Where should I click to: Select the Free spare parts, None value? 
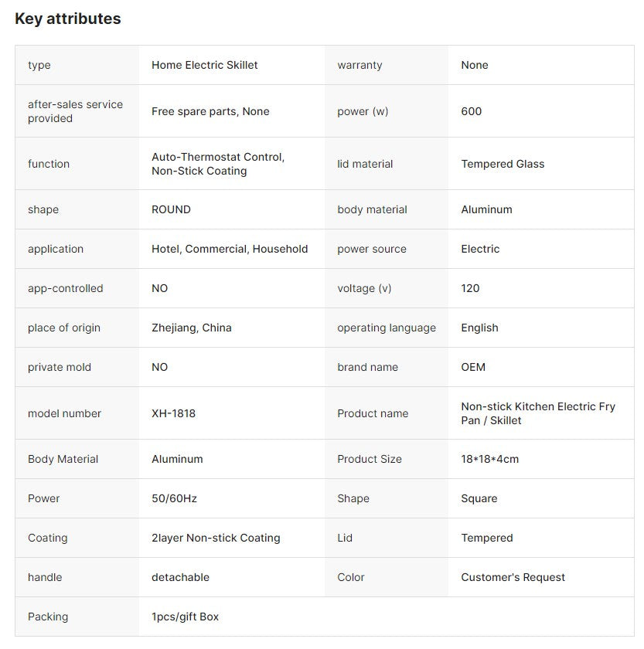point(210,111)
